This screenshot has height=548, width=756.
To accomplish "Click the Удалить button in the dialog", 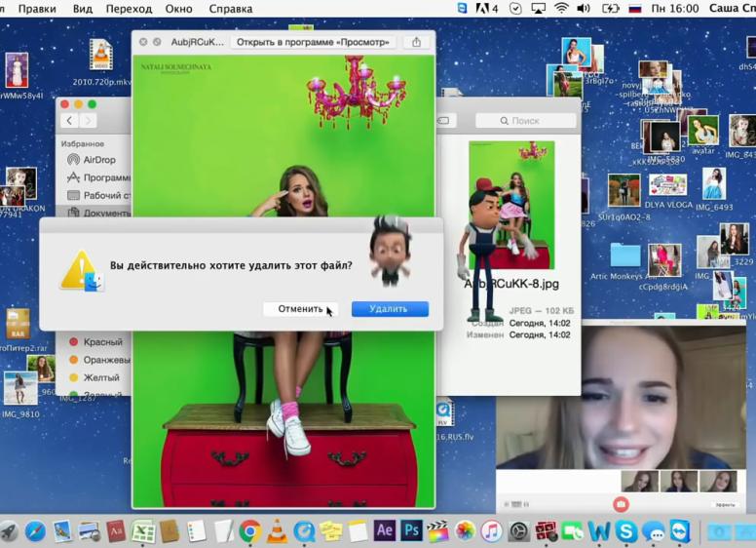I will 390,309.
